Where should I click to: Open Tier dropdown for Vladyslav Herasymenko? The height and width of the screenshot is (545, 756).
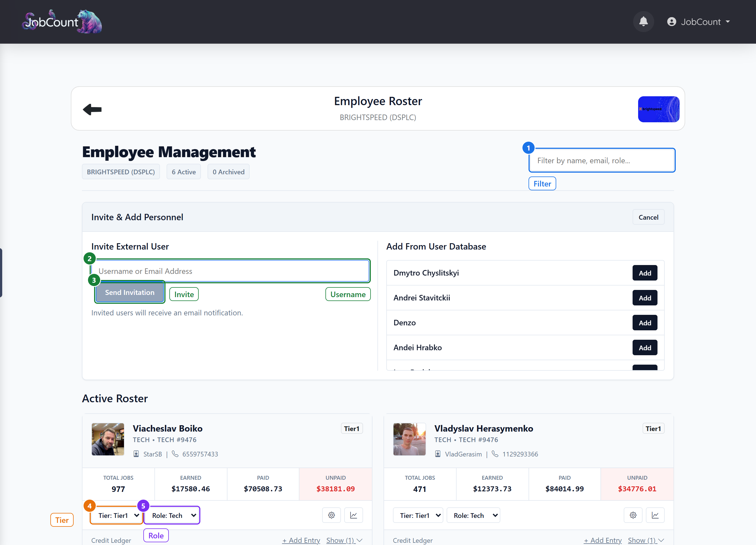[418, 515]
